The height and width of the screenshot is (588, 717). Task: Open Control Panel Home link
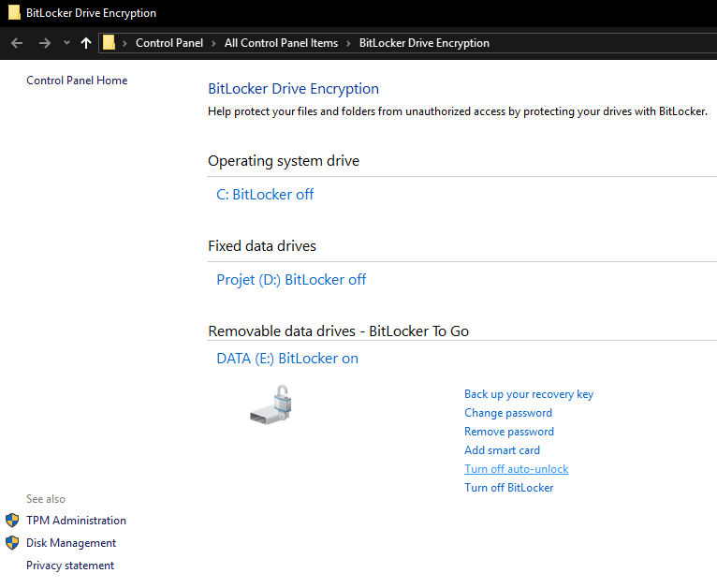tap(77, 81)
